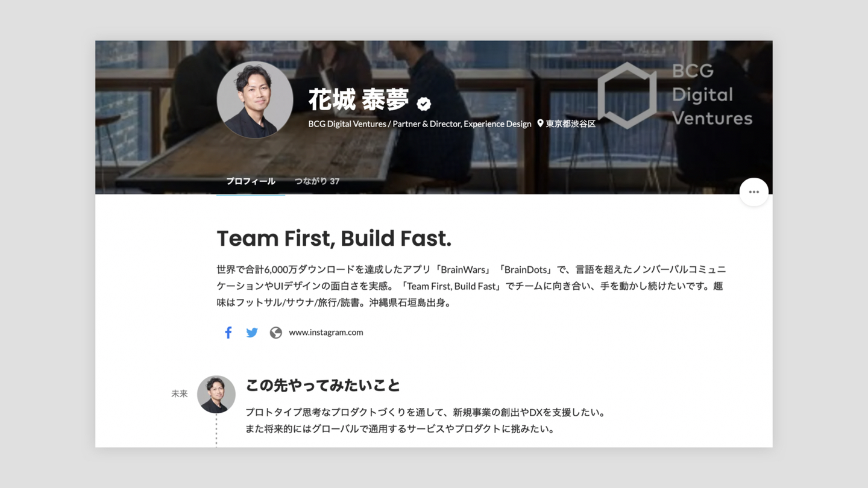Click the small avatar next to 未来
868x488 pixels.
click(216, 394)
